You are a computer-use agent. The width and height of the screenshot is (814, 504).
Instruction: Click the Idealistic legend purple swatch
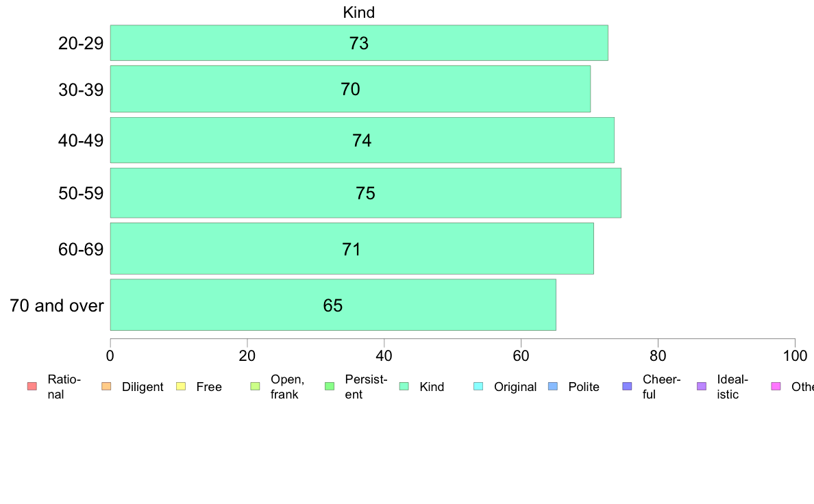coord(702,386)
